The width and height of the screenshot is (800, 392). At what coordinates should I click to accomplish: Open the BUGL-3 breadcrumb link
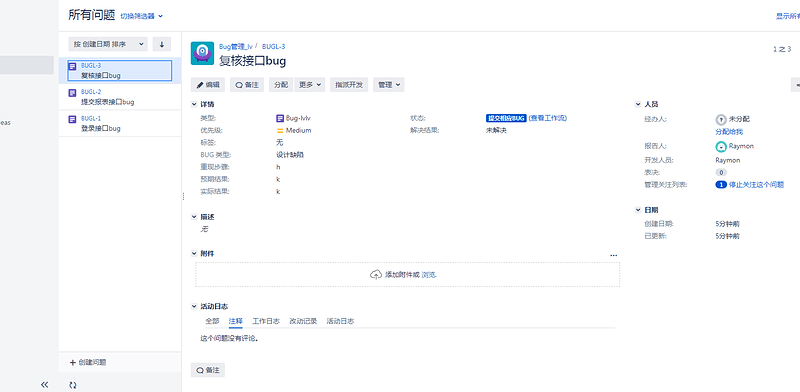273,46
